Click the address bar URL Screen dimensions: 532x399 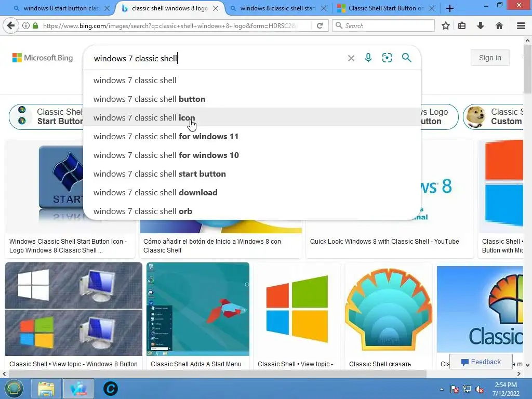coord(170,25)
